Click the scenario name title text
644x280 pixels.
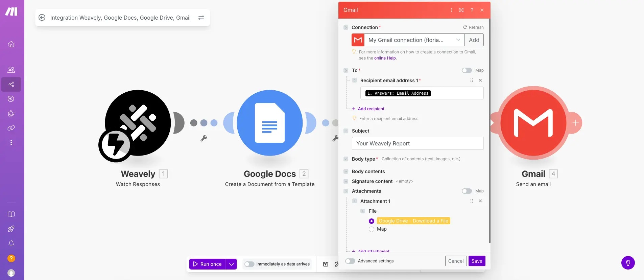(120, 18)
